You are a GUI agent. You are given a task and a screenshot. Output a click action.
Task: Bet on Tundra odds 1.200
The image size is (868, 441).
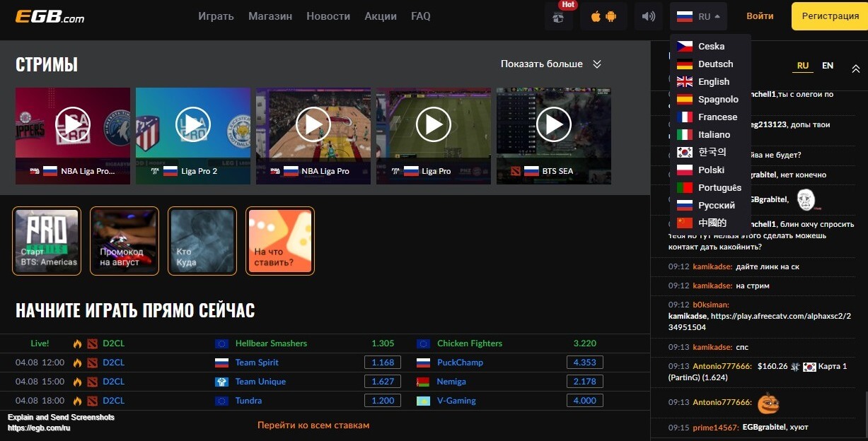383,401
